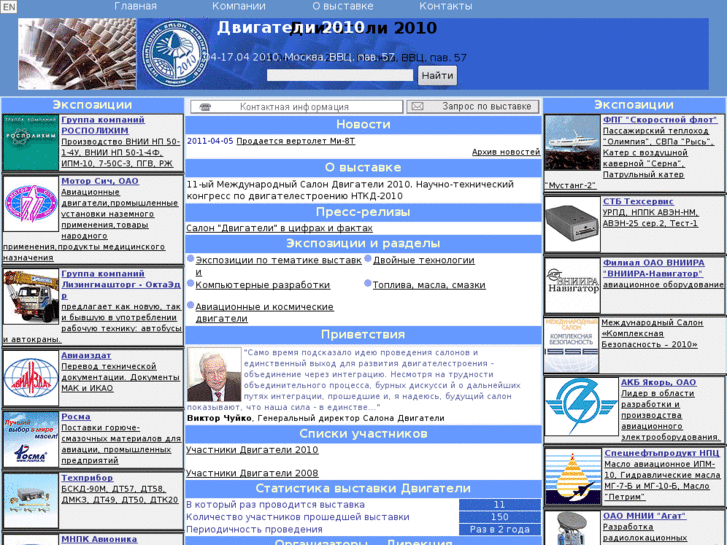This screenshot has width=727, height=545.
Task: Click the Техприбор equipment image
Action: pyautogui.click(x=31, y=500)
